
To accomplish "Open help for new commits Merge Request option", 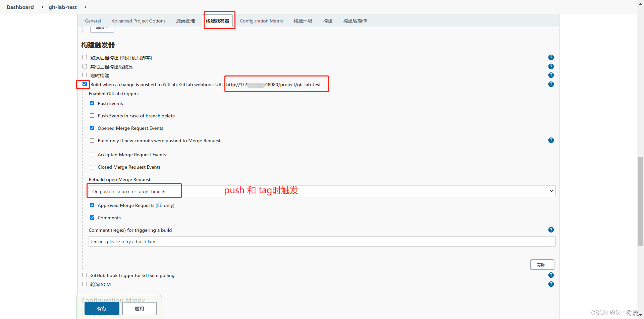I will [551, 140].
